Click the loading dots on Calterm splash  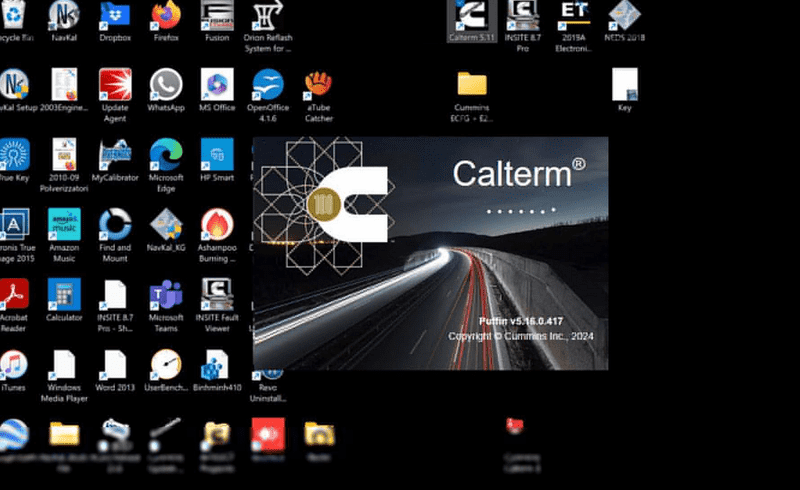tap(521, 210)
